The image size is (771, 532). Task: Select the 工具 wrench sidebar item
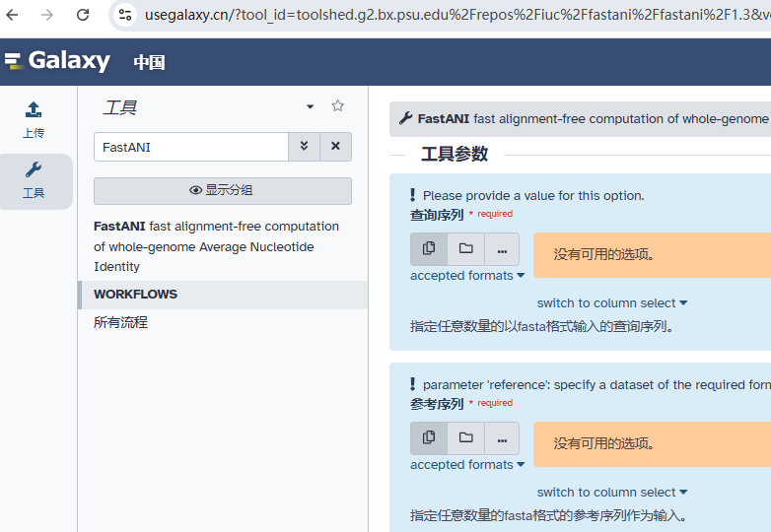point(35,181)
